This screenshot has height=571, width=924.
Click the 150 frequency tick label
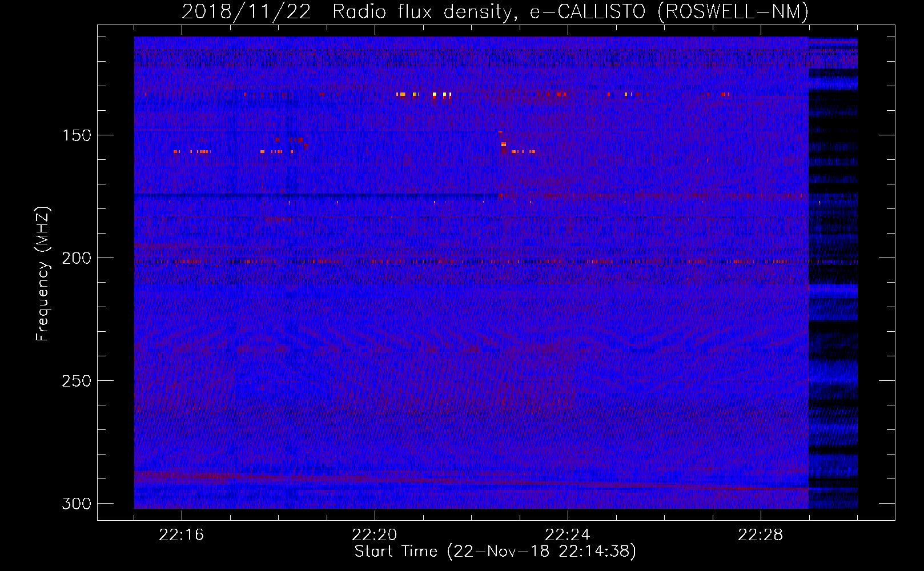click(x=77, y=135)
